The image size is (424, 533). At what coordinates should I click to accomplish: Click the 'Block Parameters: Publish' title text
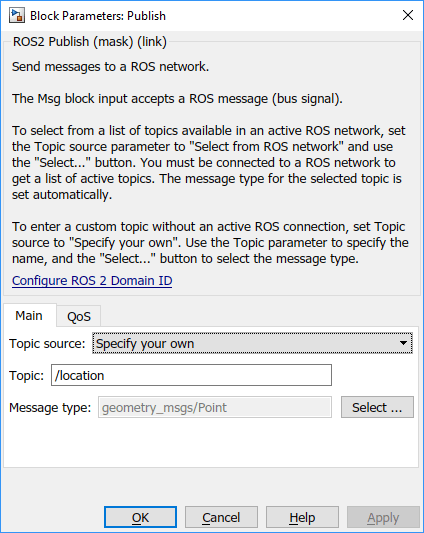[98, 16]
